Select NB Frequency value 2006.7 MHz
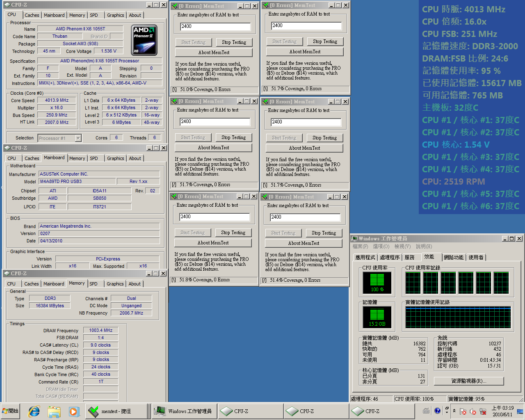 click(131, 313)
